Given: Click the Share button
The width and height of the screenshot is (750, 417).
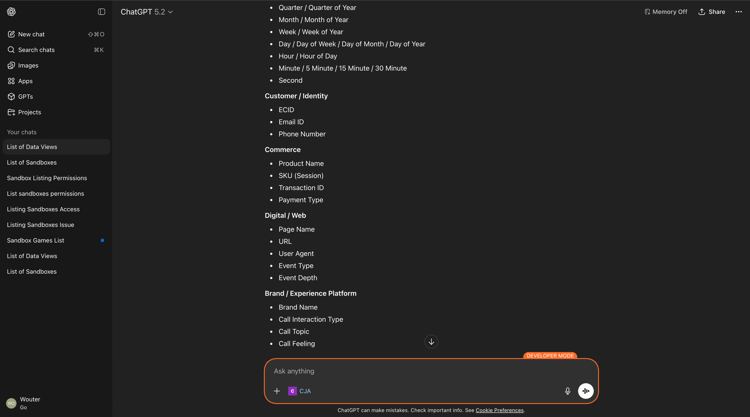Looking at the screenshot, I should pyautogui.click(x=712, y=12).
